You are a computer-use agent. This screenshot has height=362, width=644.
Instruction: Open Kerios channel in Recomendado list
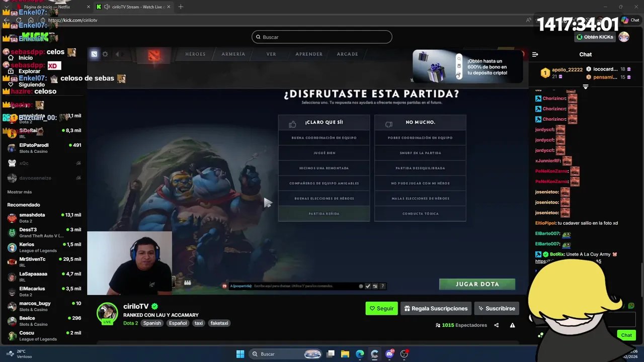tap(44, 247)
